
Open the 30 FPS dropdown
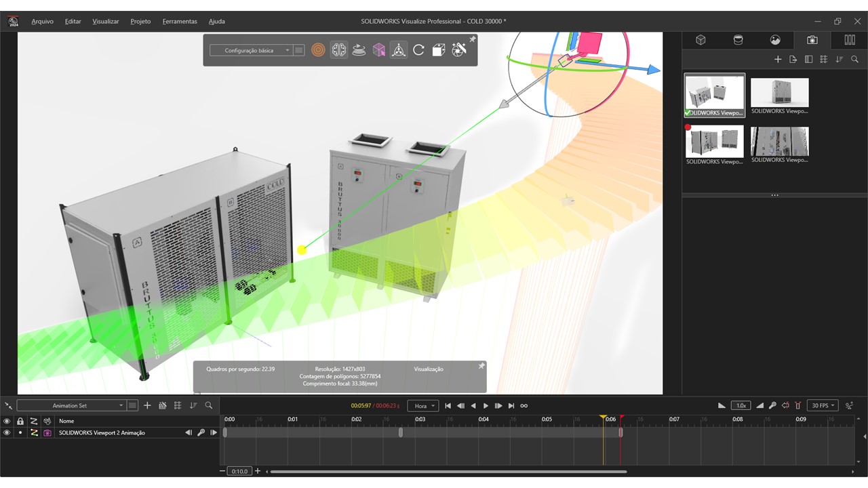pos(823,405)
